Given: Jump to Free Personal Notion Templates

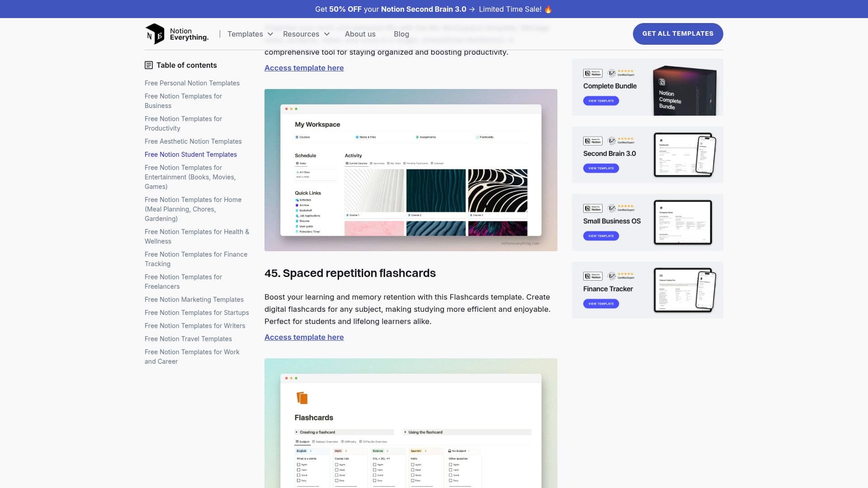Looking at the screenshot, I should (192, 83).
